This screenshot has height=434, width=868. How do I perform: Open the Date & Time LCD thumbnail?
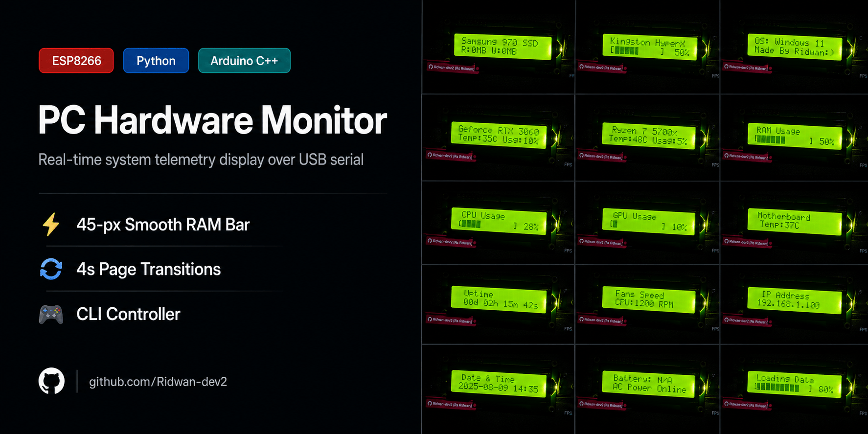[498, 389]
